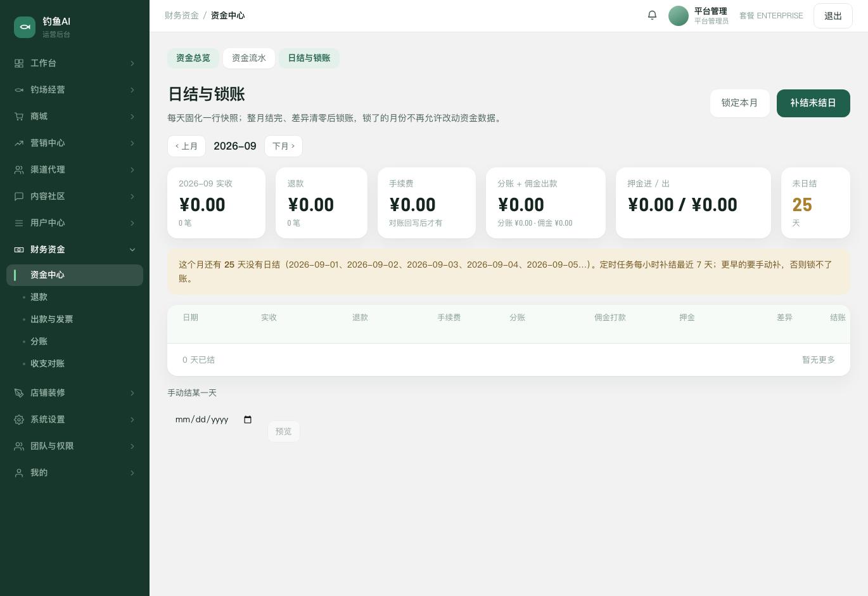This screenshot has width=868, height=596.
Task: Click the 财务资金 banknote icon
Action: click(x=19, y=250)
